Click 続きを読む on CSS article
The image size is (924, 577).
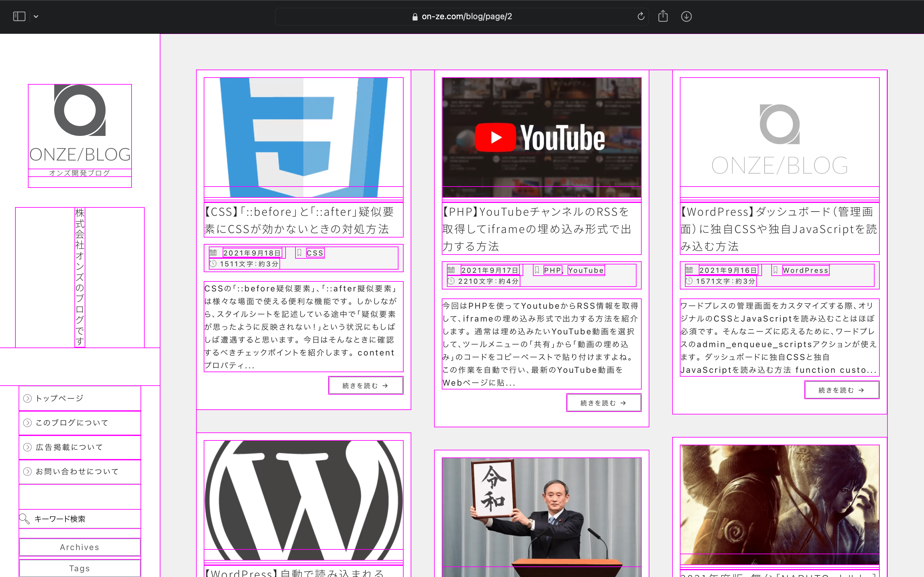[x=365, y=386]
